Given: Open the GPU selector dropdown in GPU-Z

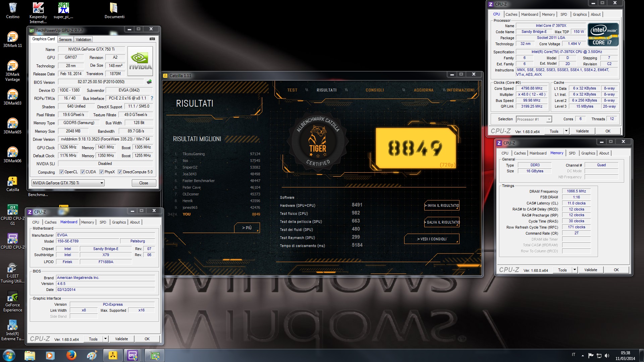Looking at the screenshot, I should pyautogui.click(x=68, y=183).
